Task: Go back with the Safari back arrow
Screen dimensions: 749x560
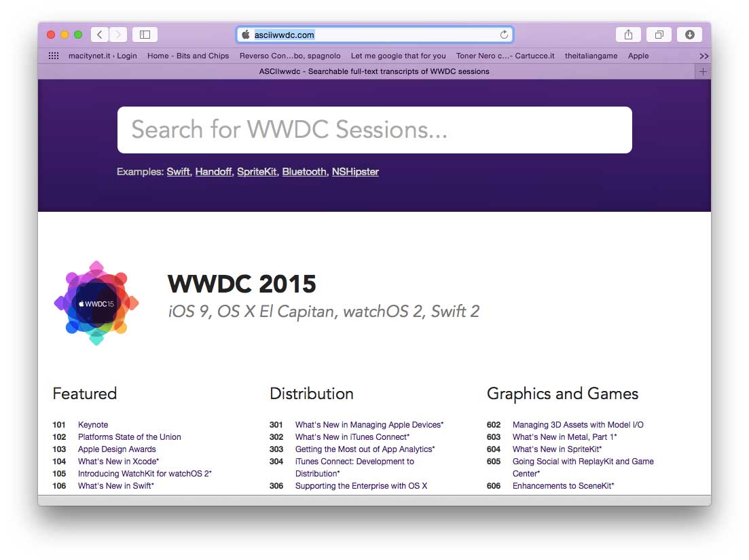Action: 99,35
